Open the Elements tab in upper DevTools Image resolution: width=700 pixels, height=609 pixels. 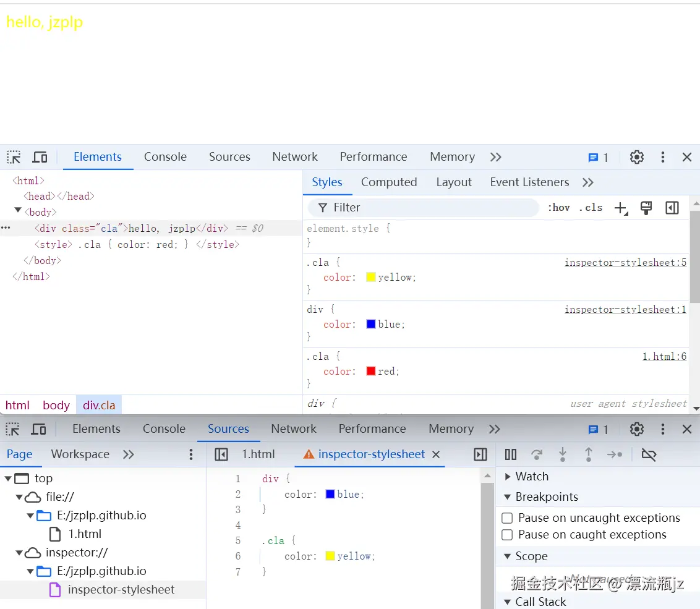pos(98,156)
